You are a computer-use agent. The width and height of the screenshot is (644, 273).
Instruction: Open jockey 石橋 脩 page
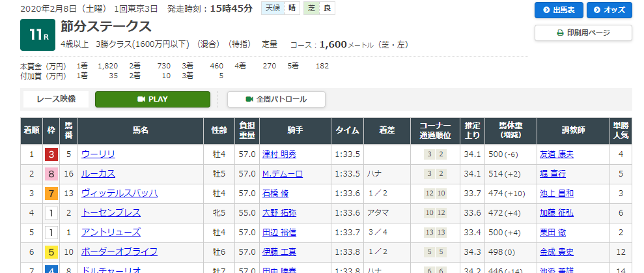[275, 194]
